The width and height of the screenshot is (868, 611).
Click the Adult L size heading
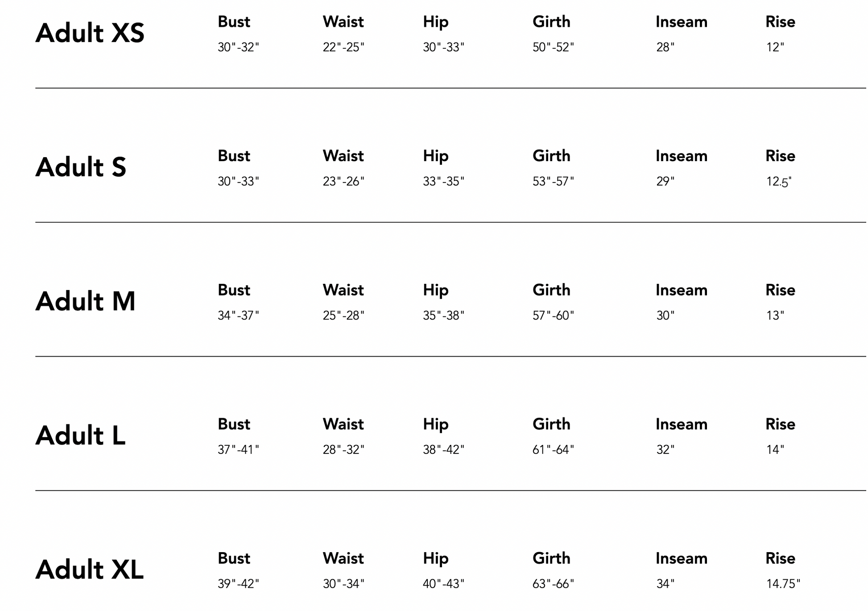point(80,436)
